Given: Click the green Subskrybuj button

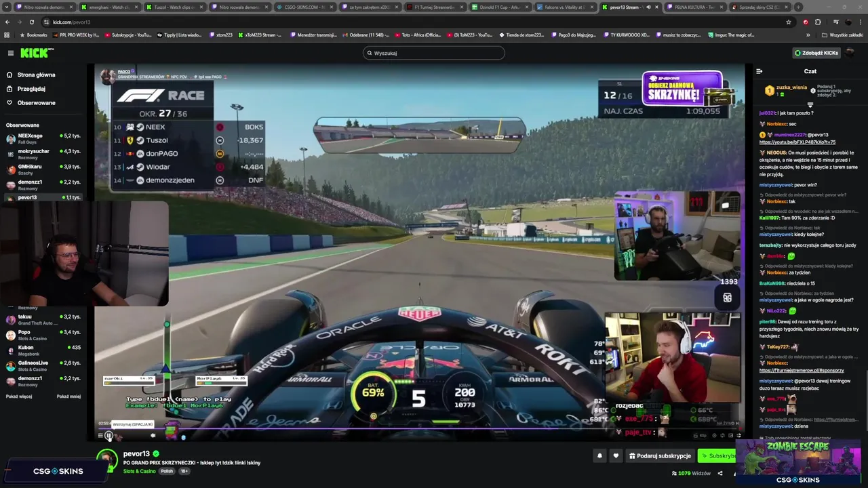Looking at the screenshot, I should pyautogui.click(x=717, y=456).
